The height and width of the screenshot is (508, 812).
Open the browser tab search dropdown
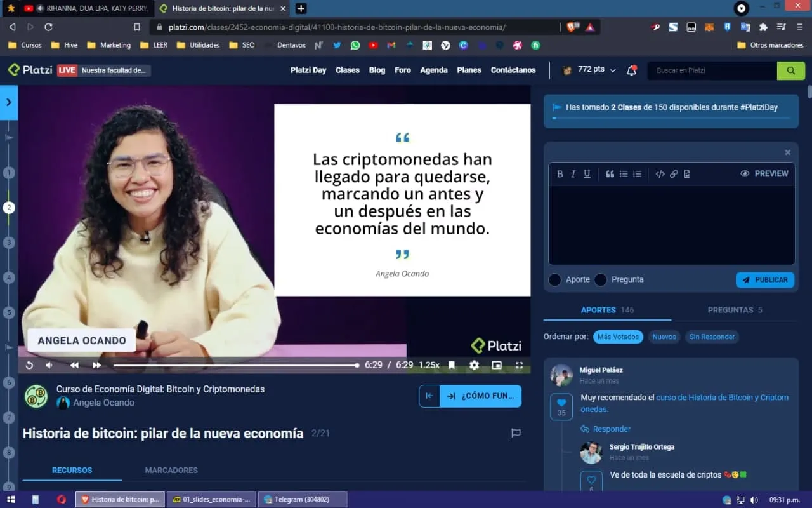pyautogui.click(x=741, y=8)
